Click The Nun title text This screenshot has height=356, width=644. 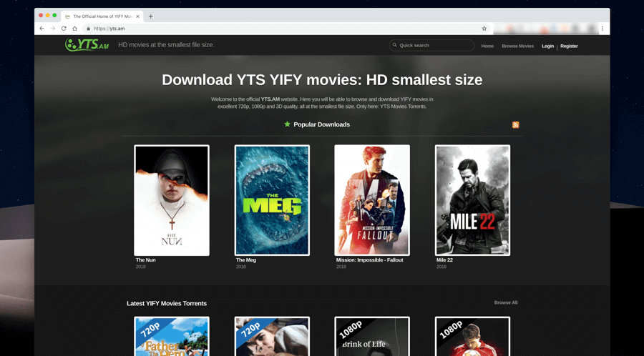(x=145, y=260)
